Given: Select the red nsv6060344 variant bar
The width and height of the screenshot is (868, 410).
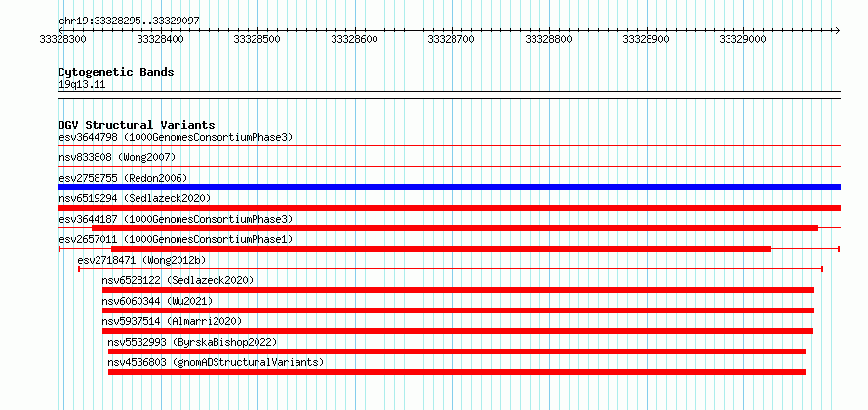Looking at the screenshot, I should 457,310.
